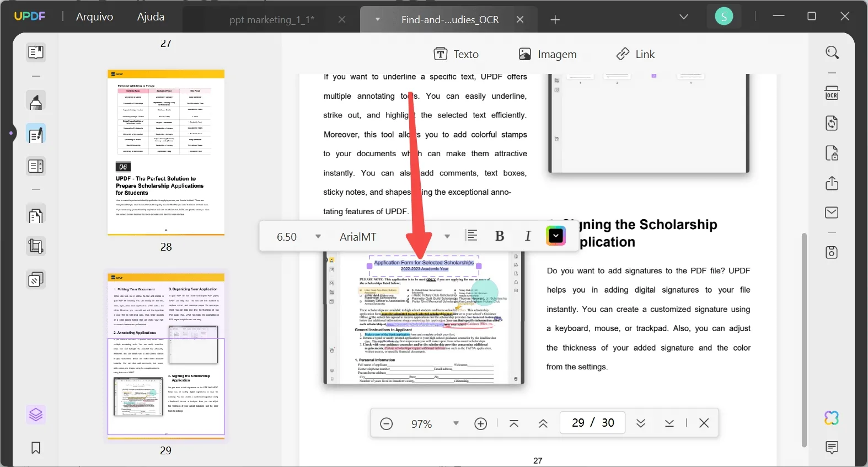Open the dropdown arrow on the Find-and tab
The height and width of the screenshot is (467, 868).
[378, 19]
